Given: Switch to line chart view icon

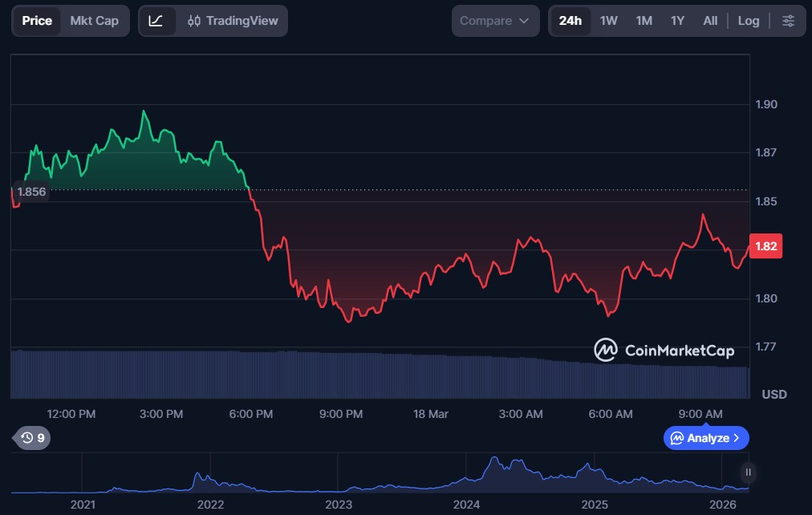Looking at the screenshot, I should (x=156, y=21).
